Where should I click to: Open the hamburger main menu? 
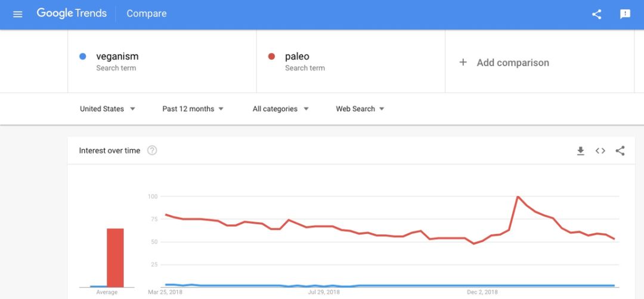[x=17, y=14]
